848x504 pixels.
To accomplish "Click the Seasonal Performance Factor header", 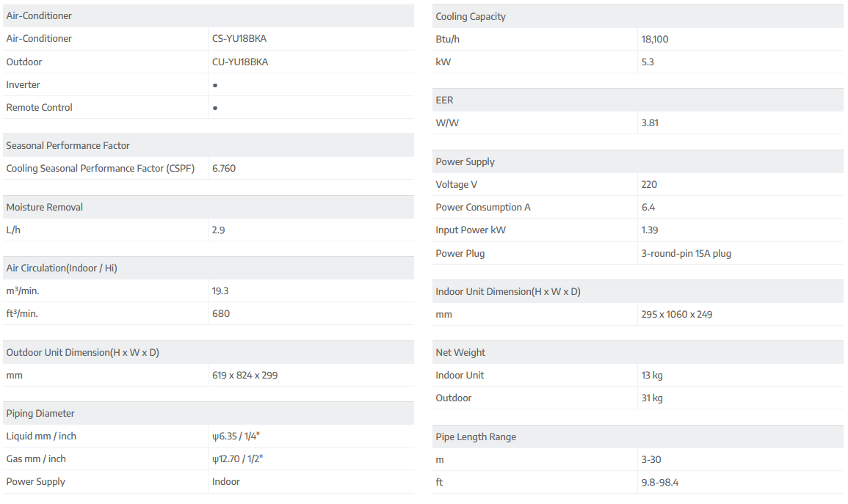I will pyautogui.click(x=68, y=145).
